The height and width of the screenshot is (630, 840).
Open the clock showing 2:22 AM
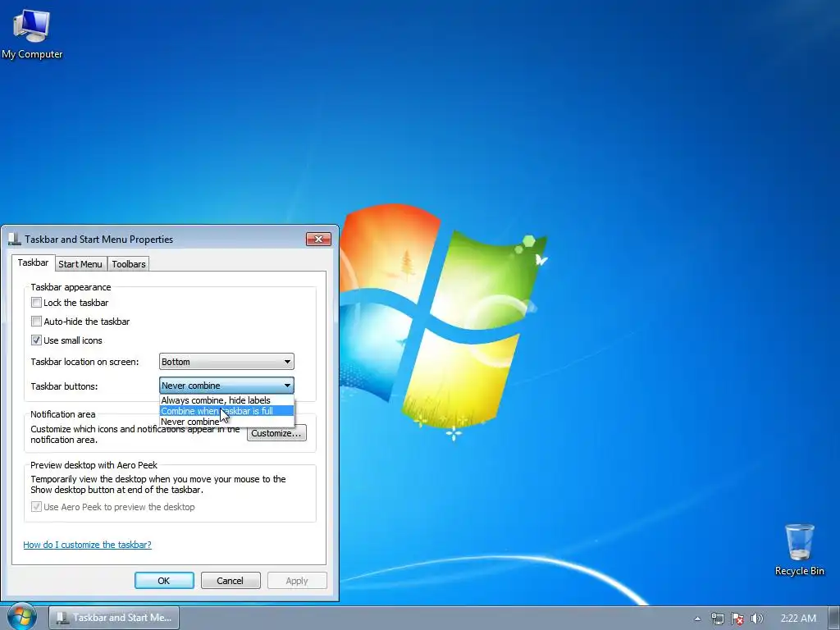point(798,619)
